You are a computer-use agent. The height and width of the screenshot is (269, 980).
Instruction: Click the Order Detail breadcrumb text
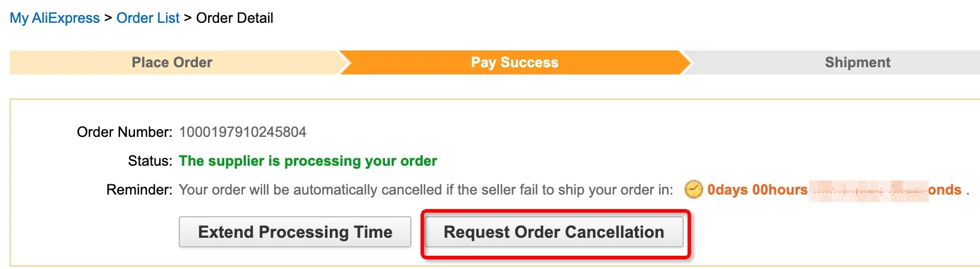pyautogui.click(x=235, y=18)
